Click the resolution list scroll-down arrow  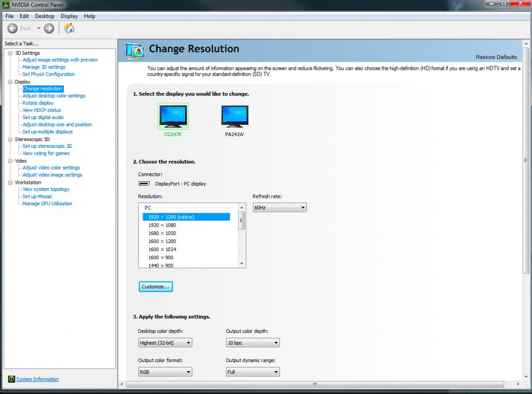coord(242,263)
